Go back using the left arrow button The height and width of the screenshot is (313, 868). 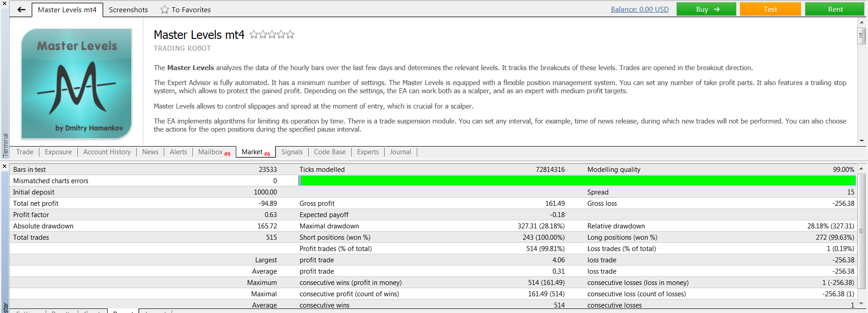pos(21,9)
